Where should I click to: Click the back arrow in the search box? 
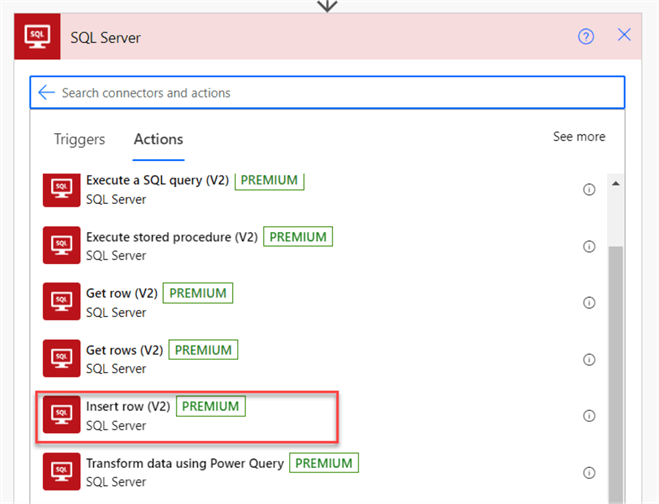pos(46,92)
